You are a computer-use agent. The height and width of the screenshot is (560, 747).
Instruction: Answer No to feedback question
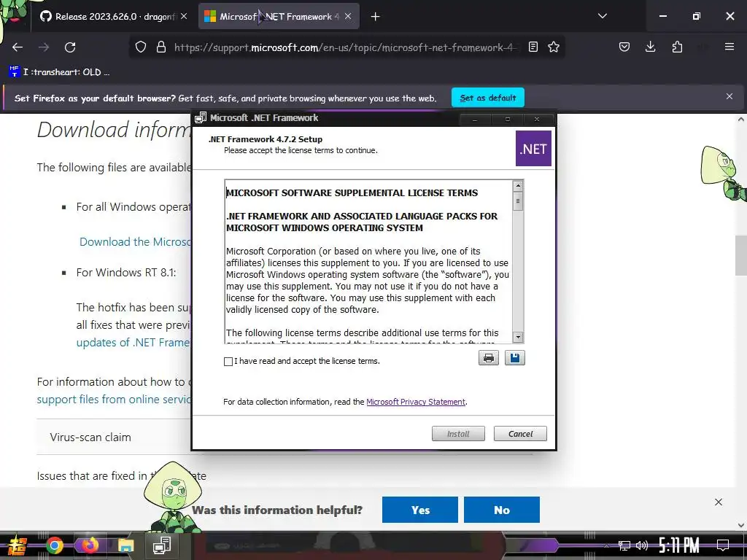[502, 510]
